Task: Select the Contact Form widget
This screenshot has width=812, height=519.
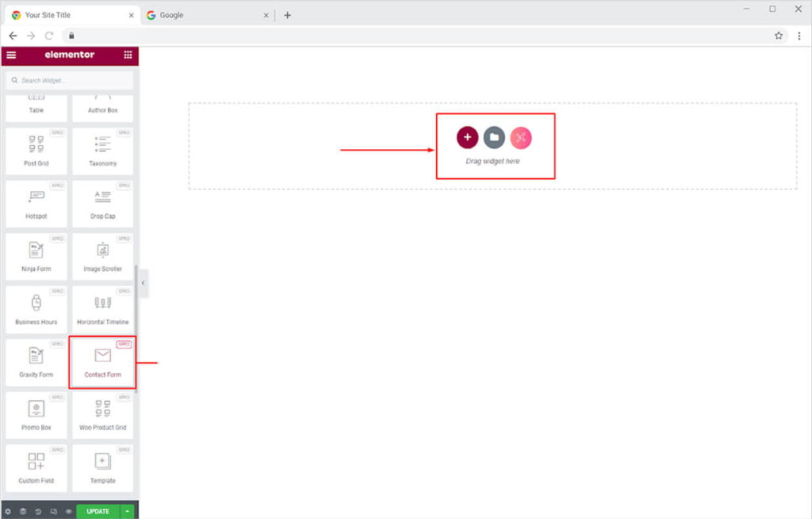Action: click(x=102, y=362)
